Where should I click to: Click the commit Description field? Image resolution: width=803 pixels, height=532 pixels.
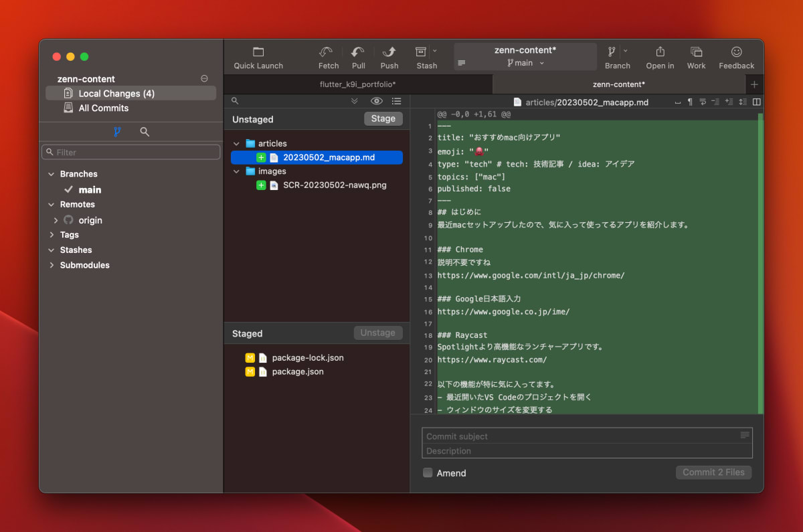(587, 451)
